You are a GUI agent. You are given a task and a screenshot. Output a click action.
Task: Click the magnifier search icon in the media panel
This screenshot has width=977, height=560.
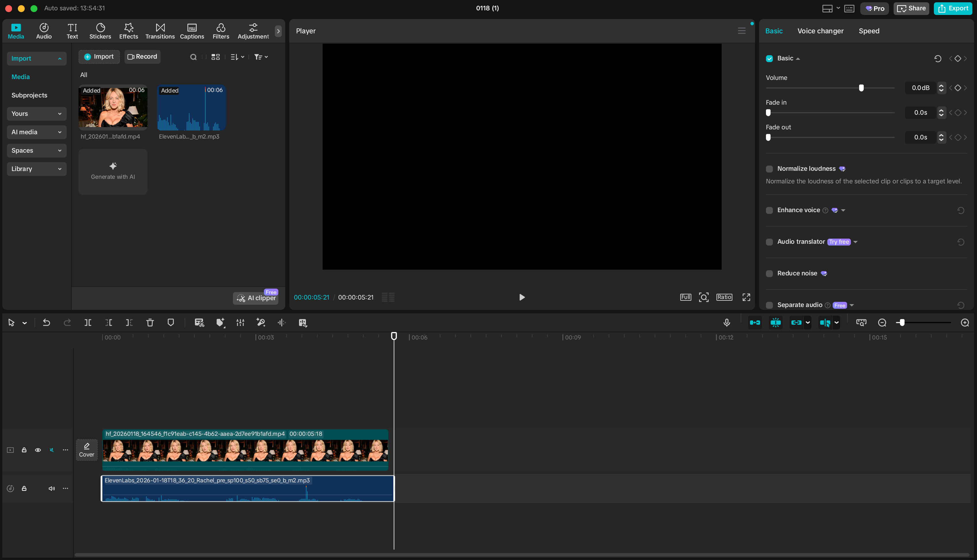(194, 57)
